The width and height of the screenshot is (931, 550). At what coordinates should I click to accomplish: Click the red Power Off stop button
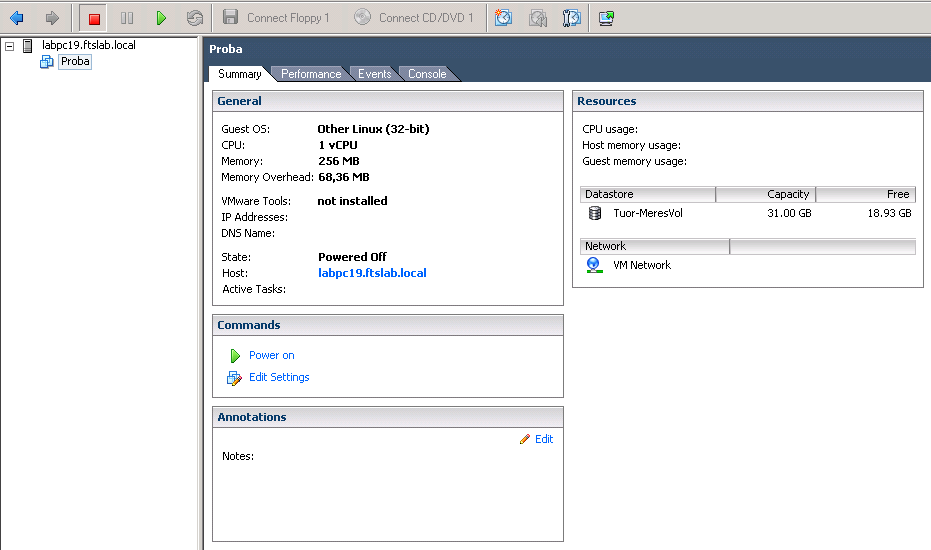click(94, 18)
